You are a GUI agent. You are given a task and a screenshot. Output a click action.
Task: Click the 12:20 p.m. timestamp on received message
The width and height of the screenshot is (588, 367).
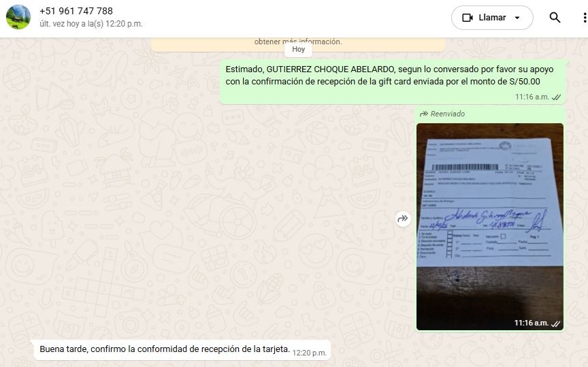(310, 353)
